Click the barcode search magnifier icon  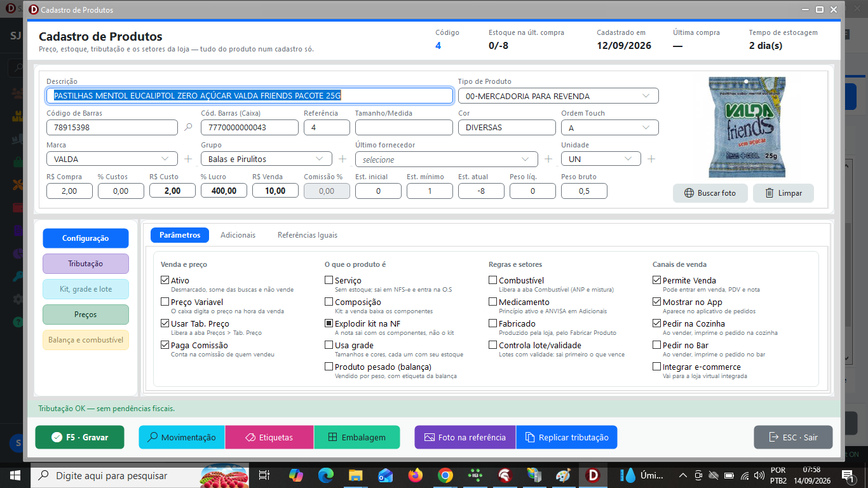point(187,127)
